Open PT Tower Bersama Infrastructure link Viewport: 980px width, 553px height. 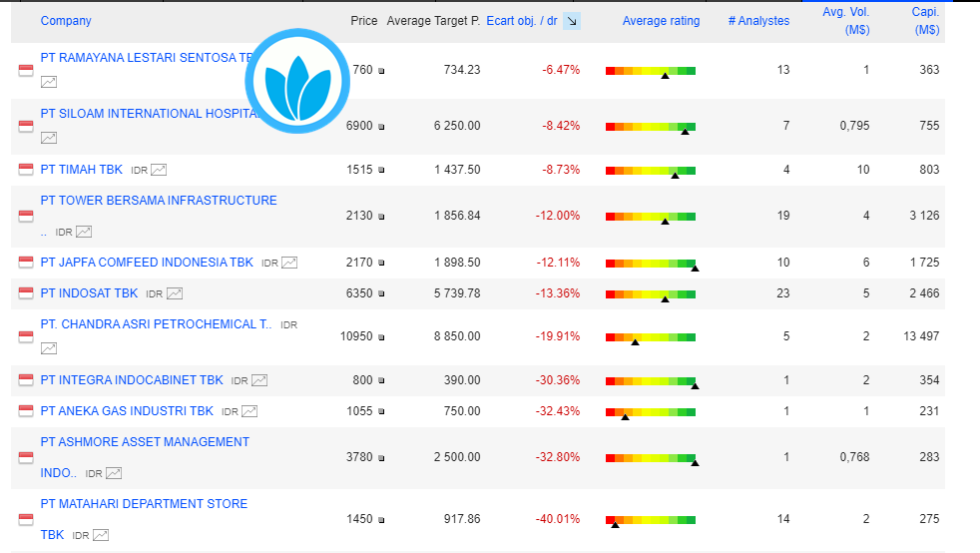point(159,201)
